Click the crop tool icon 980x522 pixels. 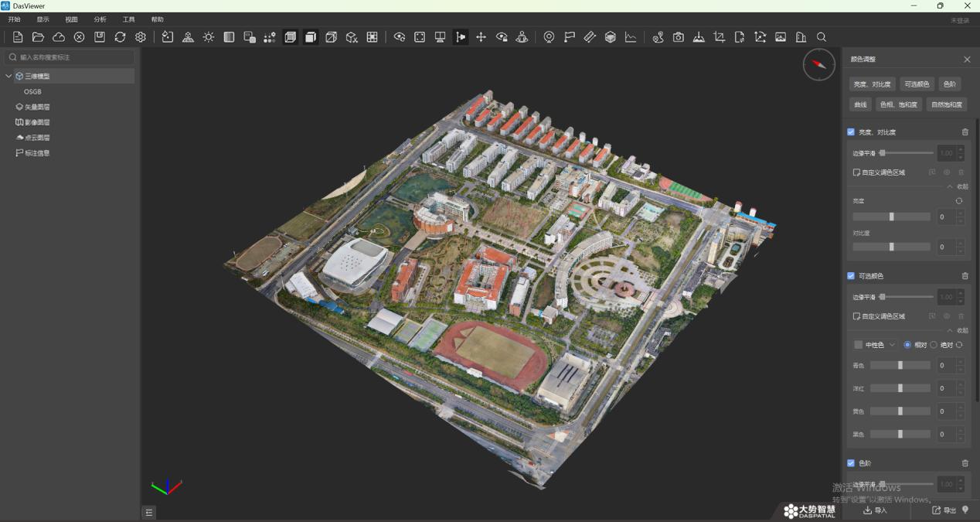click(720, 37)
